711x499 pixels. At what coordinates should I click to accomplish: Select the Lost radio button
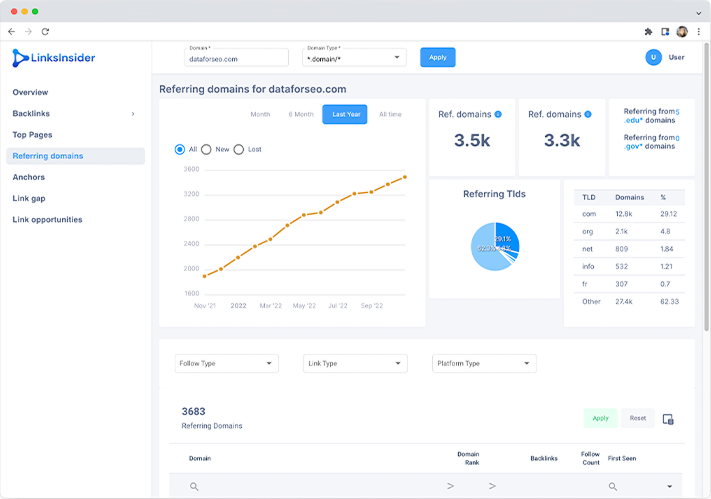pos(239,149)
